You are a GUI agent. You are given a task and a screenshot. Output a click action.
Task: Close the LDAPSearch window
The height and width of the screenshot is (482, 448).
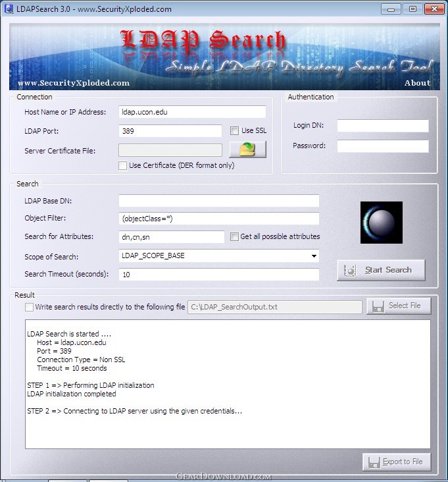tap(434, 9)
